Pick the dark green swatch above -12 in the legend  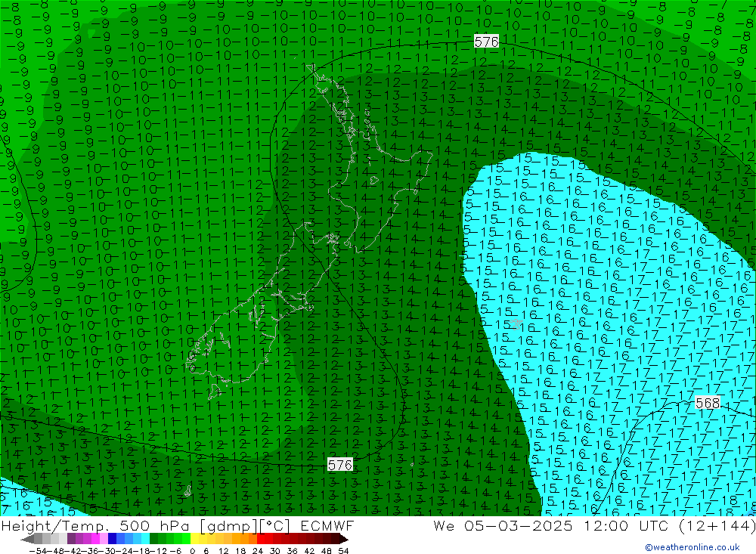tap(153, 539)
